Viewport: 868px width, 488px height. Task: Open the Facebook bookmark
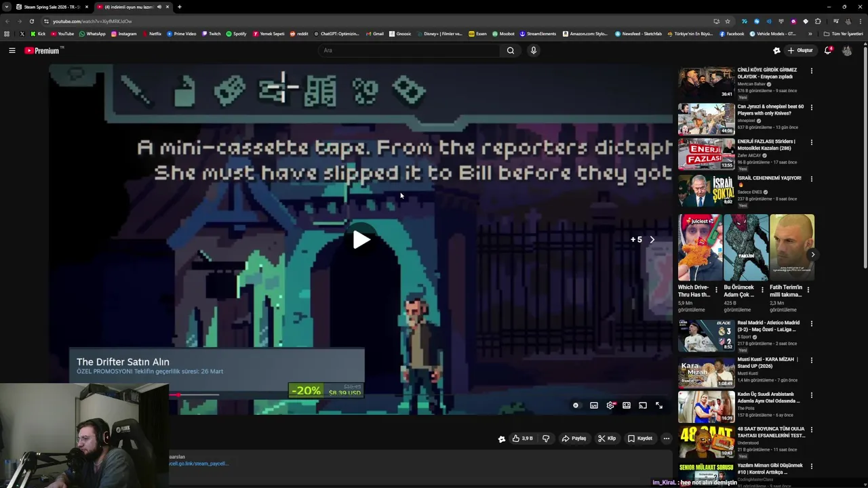(732, 33)
